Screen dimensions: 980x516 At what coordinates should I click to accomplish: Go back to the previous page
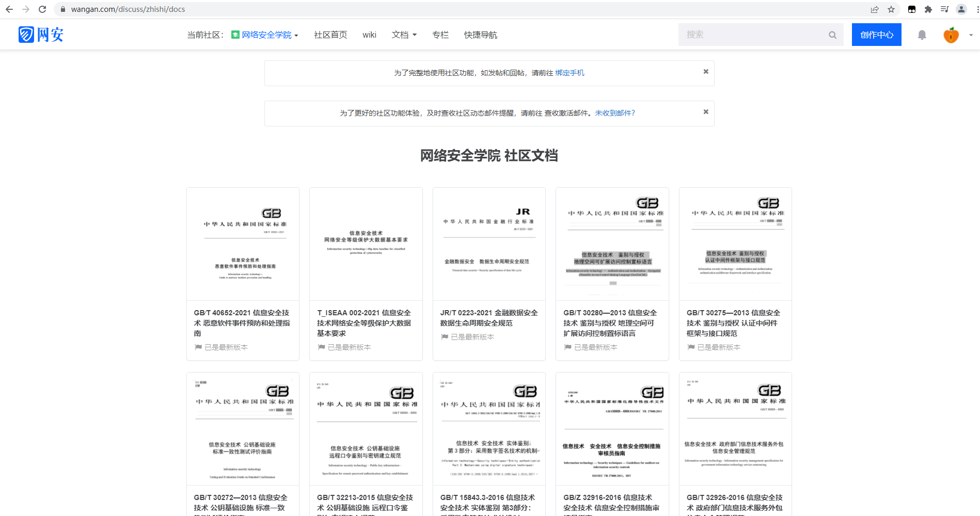coord(9,9)
